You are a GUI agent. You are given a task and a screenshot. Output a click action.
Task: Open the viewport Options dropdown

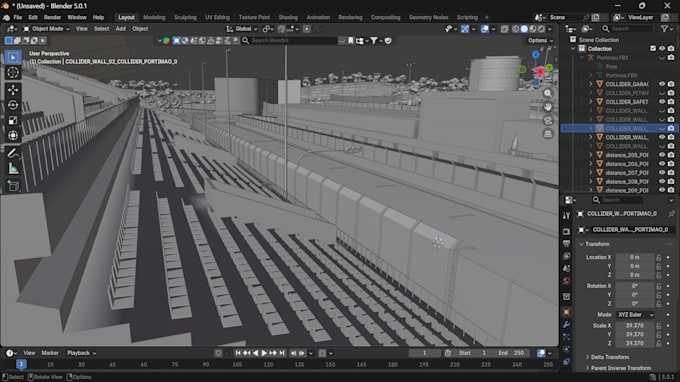(x=540, y=40)
